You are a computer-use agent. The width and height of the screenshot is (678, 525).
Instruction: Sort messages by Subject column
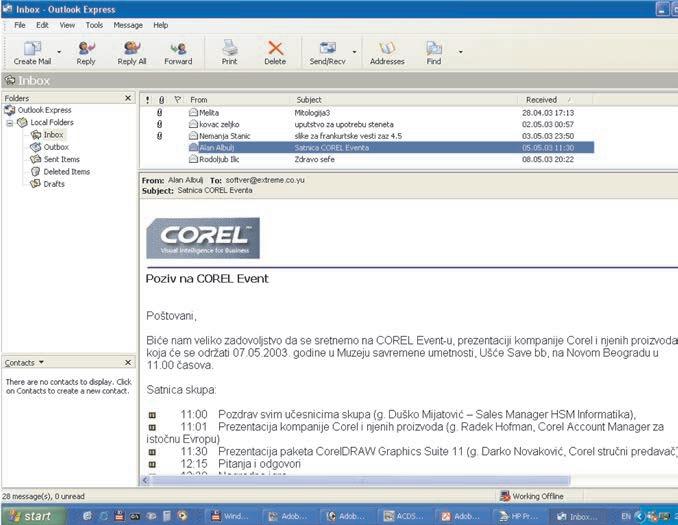404,100
